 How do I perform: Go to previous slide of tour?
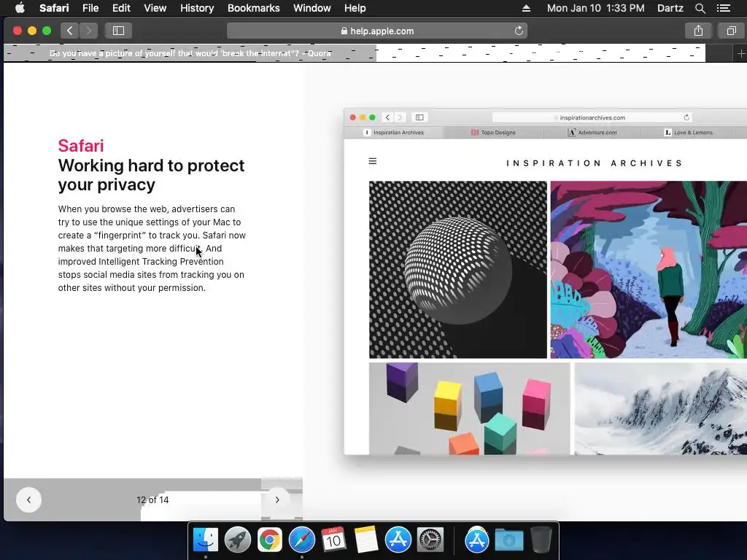28,499
